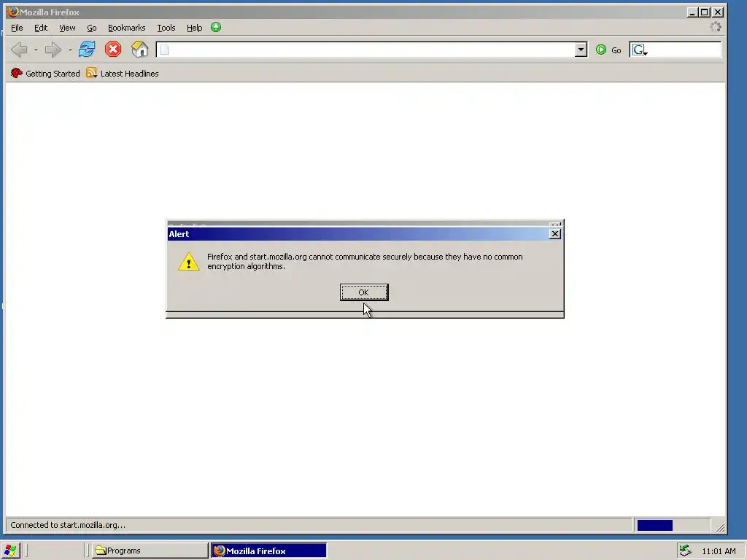This screenshot has width=747, height=560.
Task: Open the Tools menu
Action: [x=166, y=28]
